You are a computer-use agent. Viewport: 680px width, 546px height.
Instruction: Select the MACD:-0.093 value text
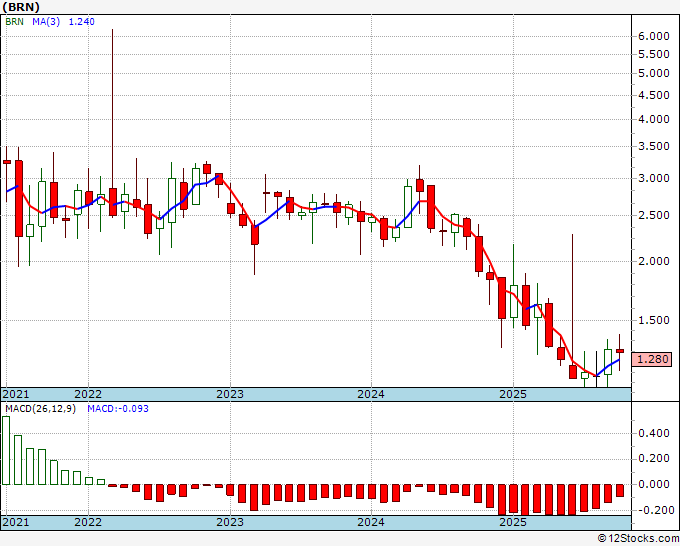pos(118,409)
